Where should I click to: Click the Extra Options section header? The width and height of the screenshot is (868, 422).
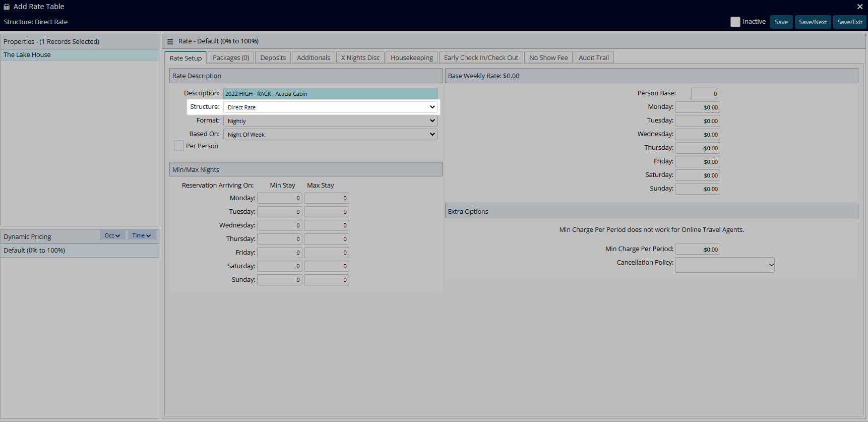coord(651,211)
